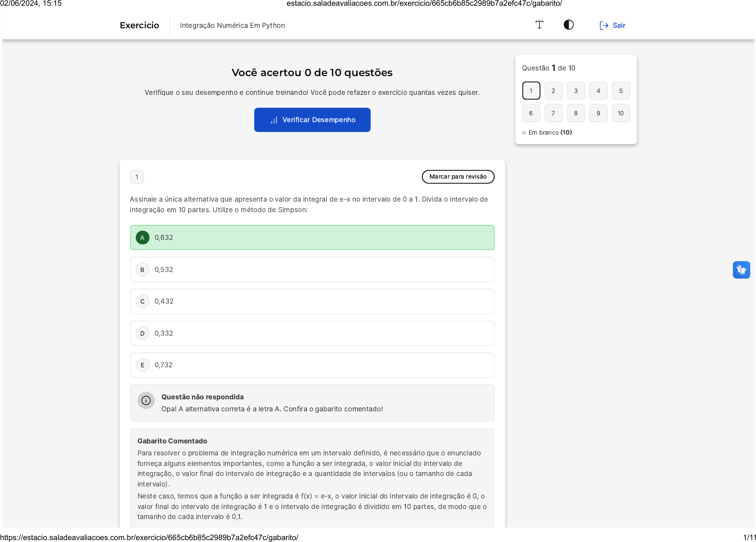The height and width of the screenshot is (542, 756).
Task: Click the question number 1 badge
Action: 137,177
